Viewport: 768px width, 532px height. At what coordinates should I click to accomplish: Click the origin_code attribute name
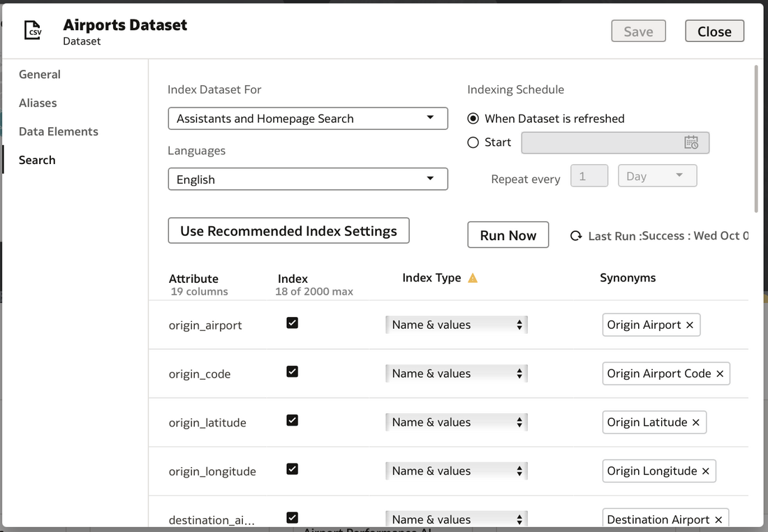[x=200, y=374]
